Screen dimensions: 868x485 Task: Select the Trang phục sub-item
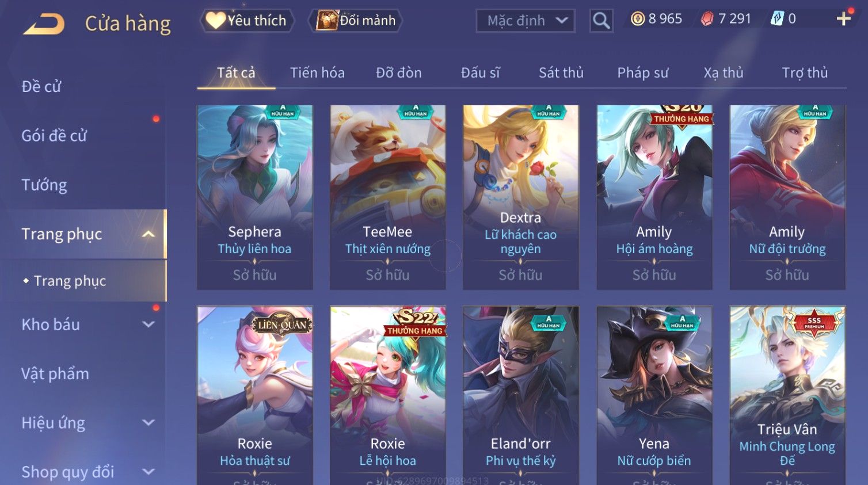pos(70,281)
